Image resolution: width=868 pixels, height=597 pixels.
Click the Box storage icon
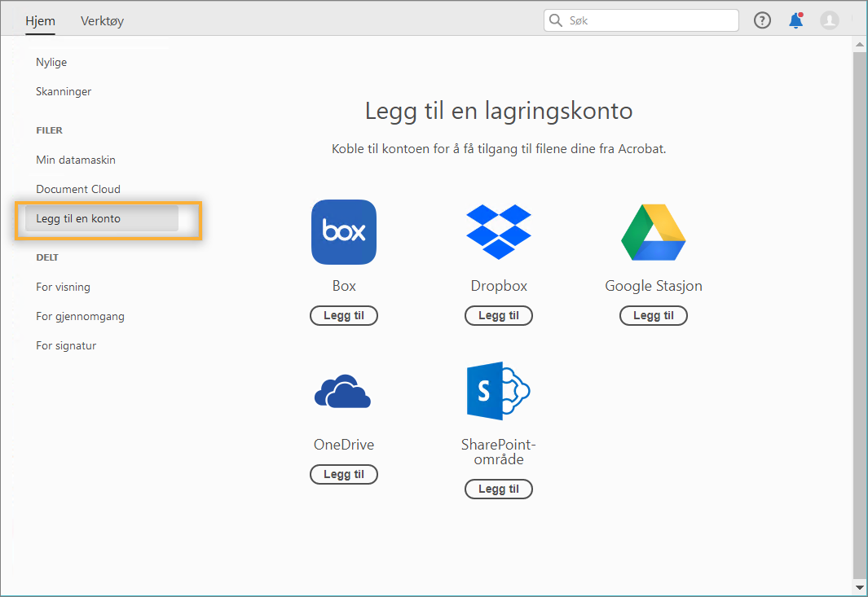click(344, 232)
